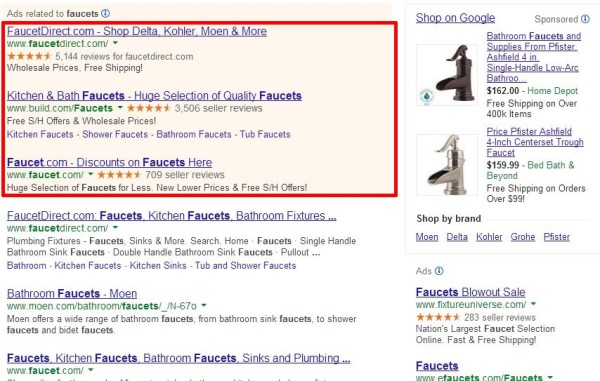Click Price Pfister Ashfield 4-Inch Centerset link
The height and width of the screenshot is (381, 600).
tap(535, 142)
